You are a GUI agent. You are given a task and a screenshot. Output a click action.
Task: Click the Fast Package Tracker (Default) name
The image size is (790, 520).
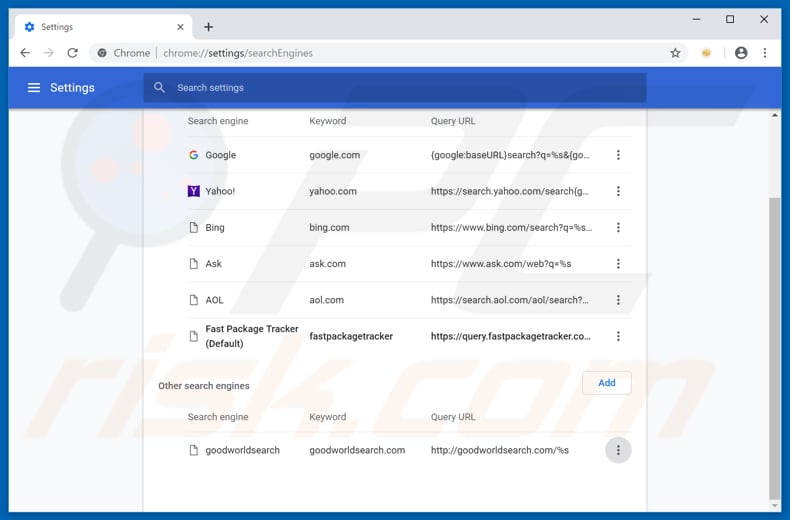click(x=252, y=336)
